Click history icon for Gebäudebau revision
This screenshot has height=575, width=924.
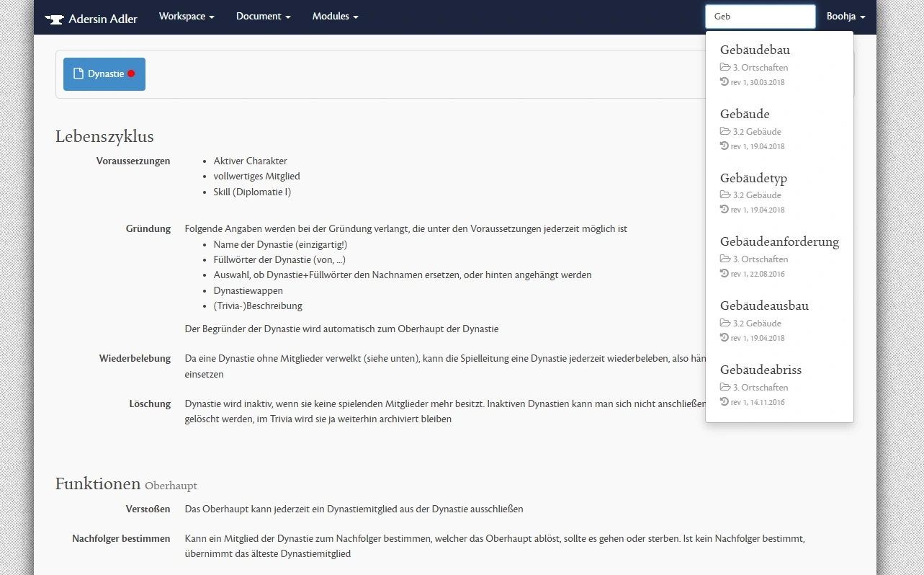pos(725,82)
